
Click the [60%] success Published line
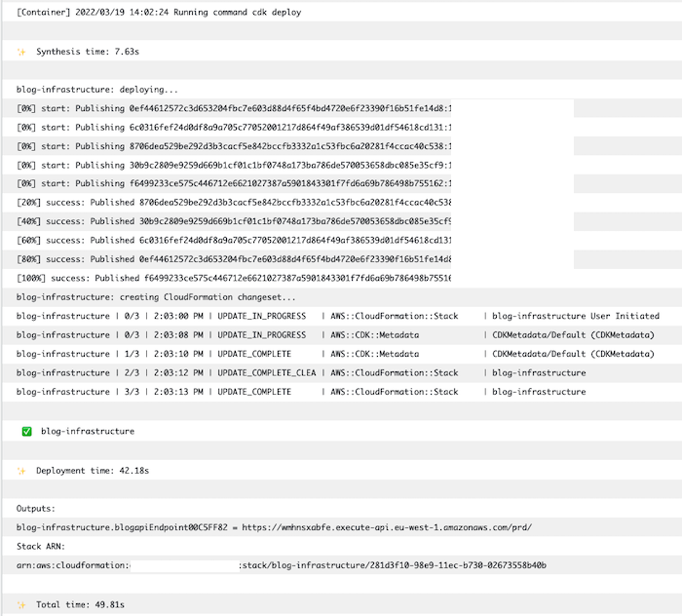pos(234,241)
